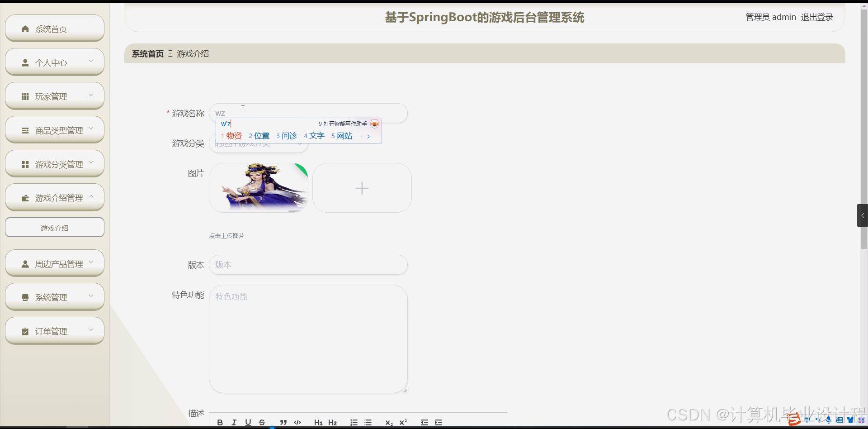This screenshot has height=429, width=868.
Task: Open code view with the </> icon
Action: tap(297, 422)
